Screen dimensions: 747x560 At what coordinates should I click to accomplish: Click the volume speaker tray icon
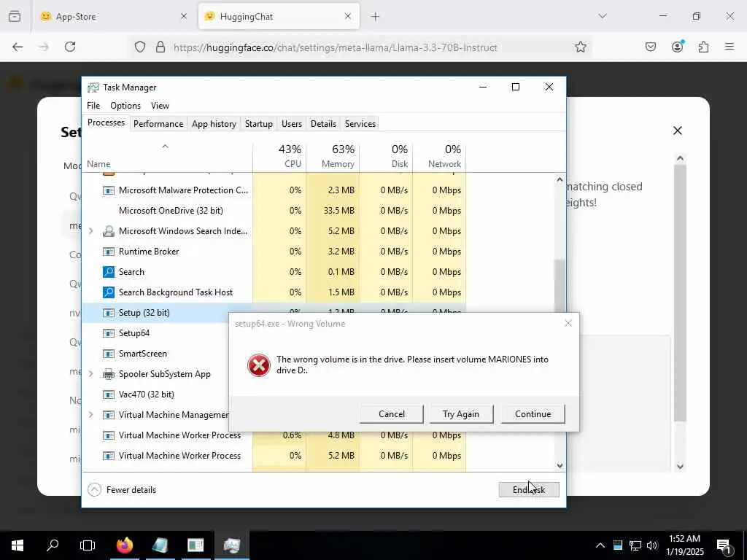[x=652, y=545]
